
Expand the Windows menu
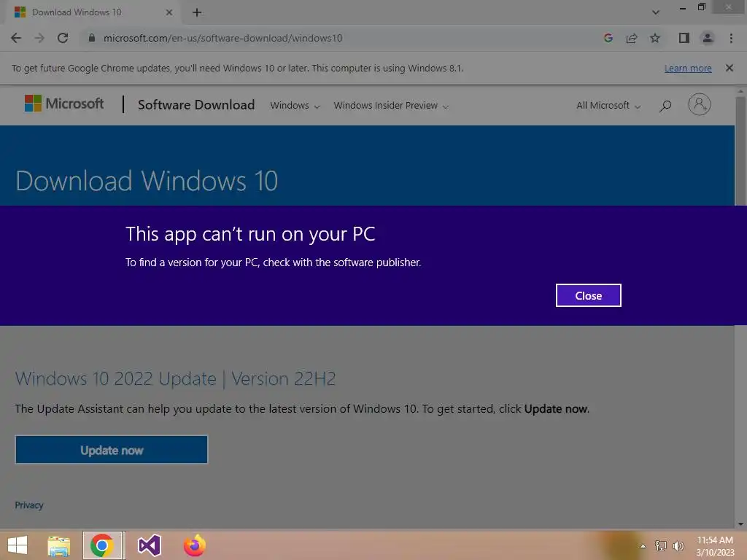coord(295,105)
